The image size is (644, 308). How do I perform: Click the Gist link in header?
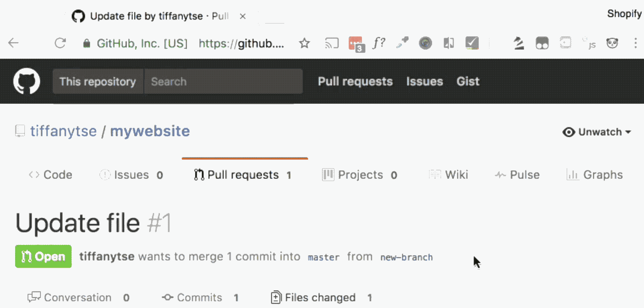(468, 82)
